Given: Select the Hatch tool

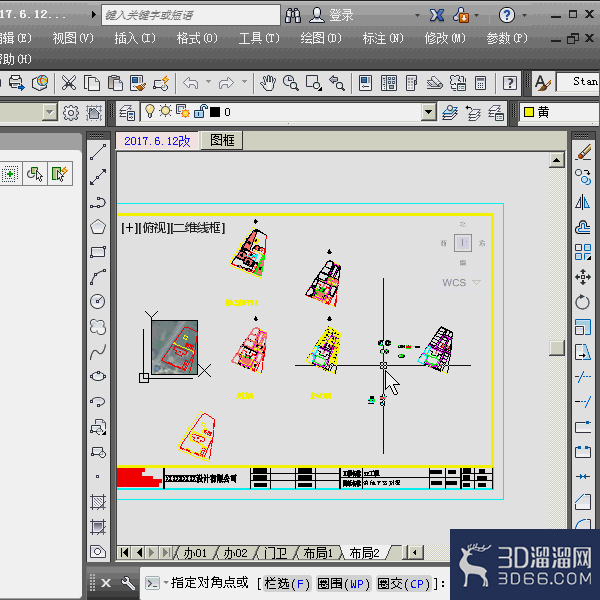Looking at the screenshot, I should (98, 502).
